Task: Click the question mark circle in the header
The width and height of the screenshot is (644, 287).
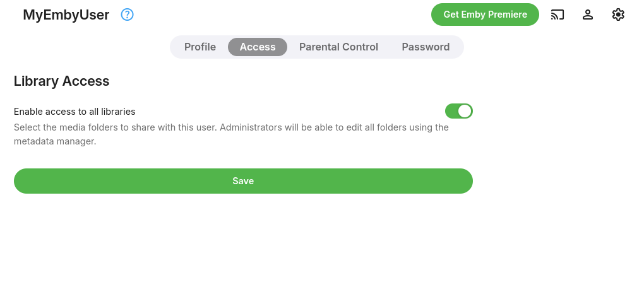Action: tap(128, 15)
